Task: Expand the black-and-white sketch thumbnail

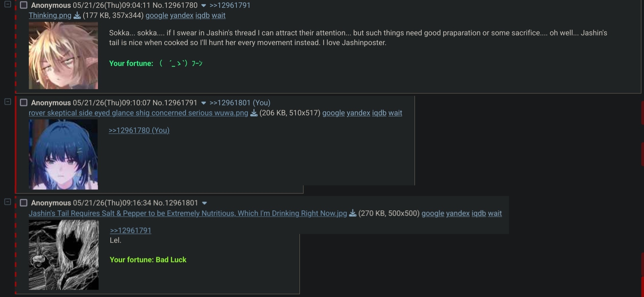Action: point(64,255)
